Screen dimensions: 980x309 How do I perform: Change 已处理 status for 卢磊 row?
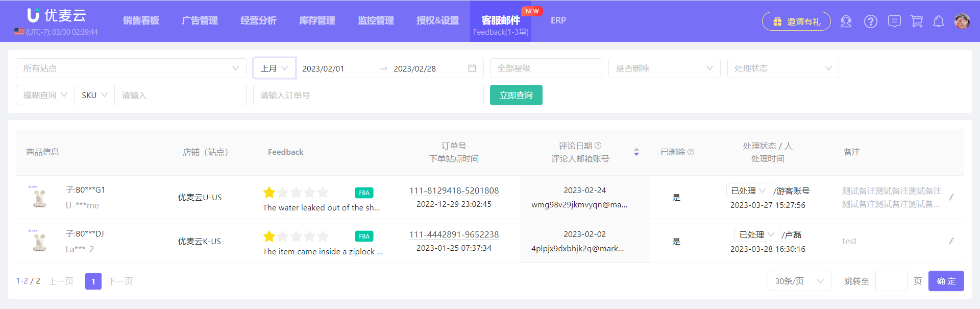(x=757, y=234)
